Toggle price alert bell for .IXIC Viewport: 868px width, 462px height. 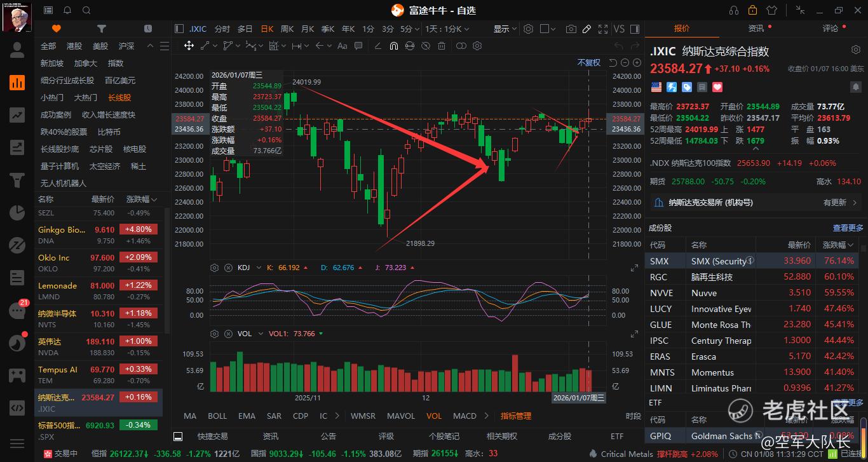[x=855, y=87]
